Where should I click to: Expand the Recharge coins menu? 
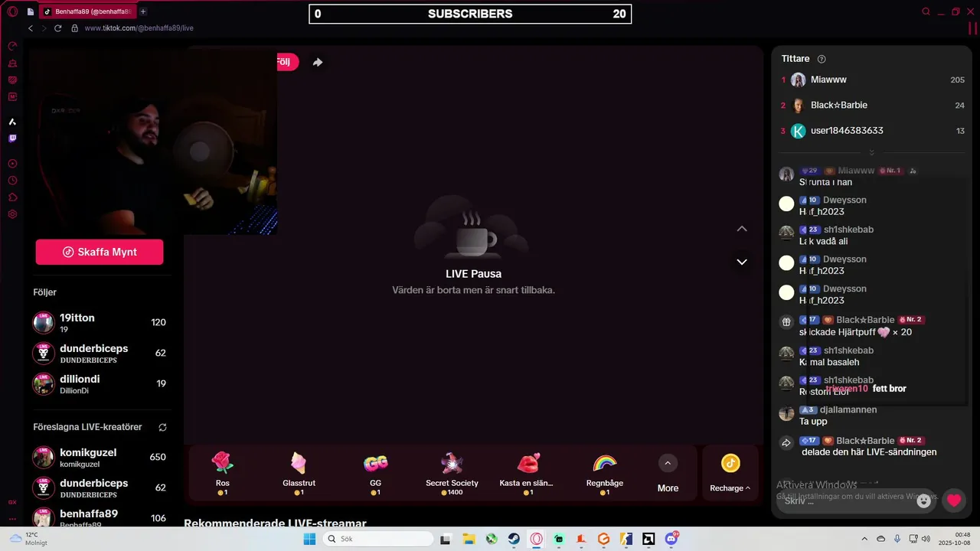tap(730, 473)
